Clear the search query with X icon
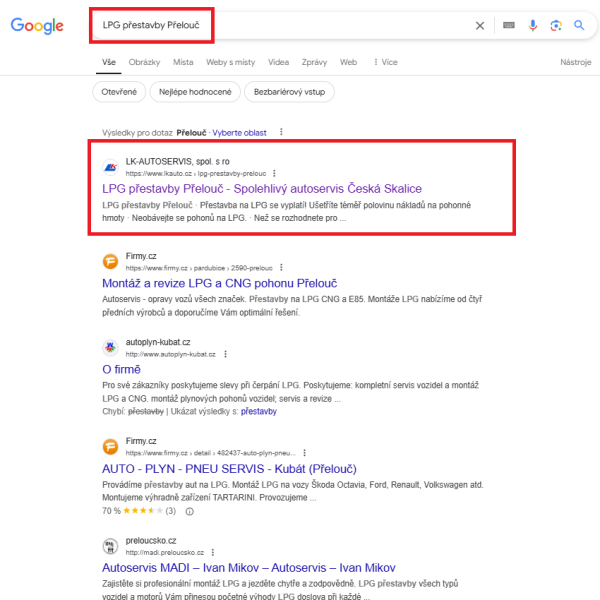The height and width of the screenshot is (600, 600). [x=479, y=26]
